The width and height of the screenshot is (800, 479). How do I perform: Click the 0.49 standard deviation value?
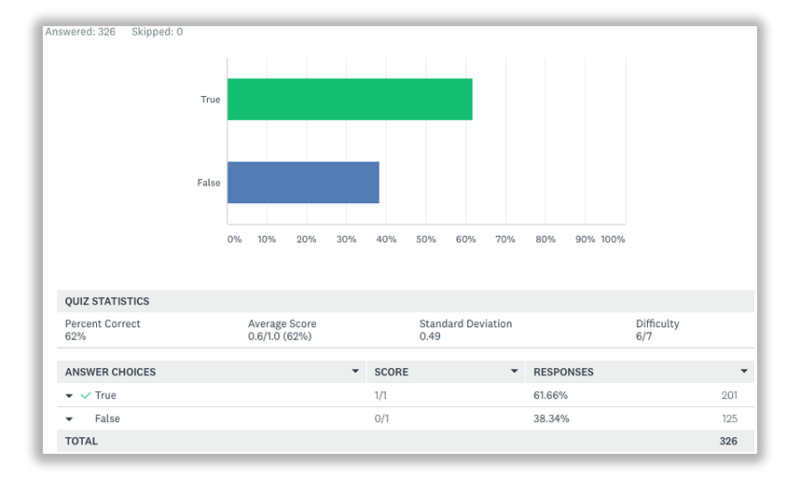point(430,336)
